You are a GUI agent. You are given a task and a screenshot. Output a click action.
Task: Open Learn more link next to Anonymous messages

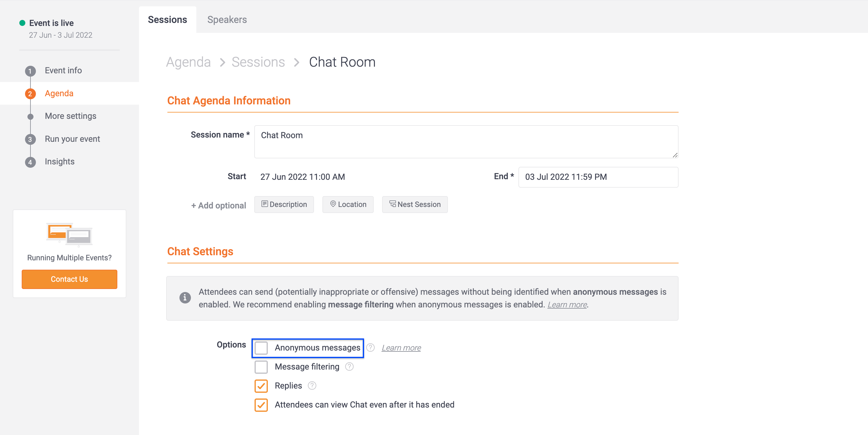401,348
